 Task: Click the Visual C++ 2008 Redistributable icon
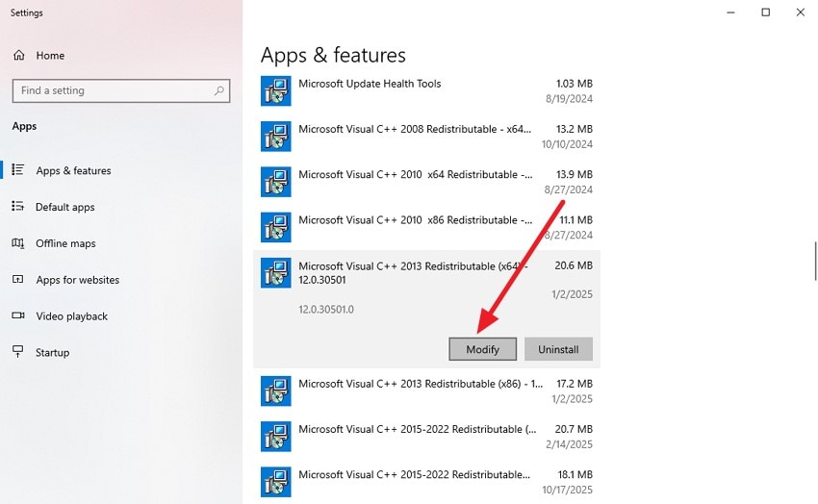pos(276,136)
